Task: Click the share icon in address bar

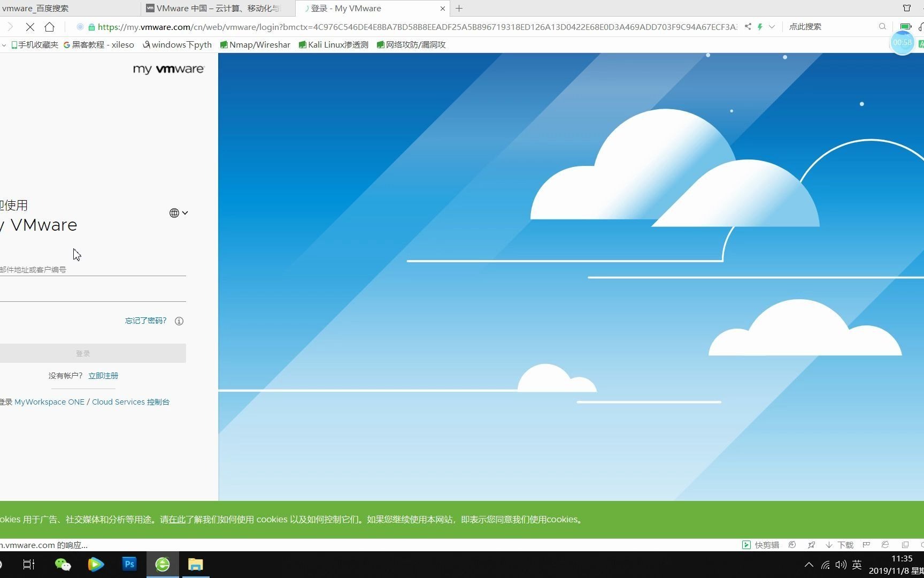Action: [x=748, y=27]
